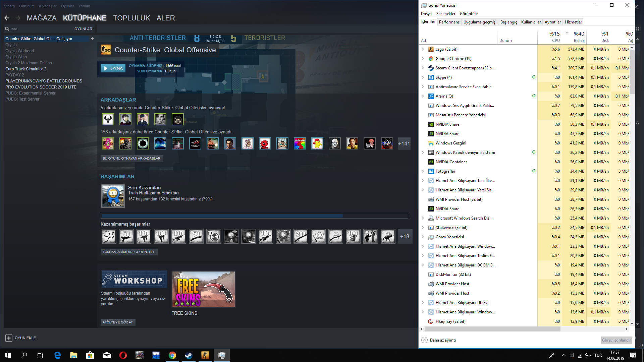Click BU OYUNU OYNAYAN ARKADAŞLAR button
Image resolution: width=644 pixels, height=362 pixels.
(x=132, y=158)
